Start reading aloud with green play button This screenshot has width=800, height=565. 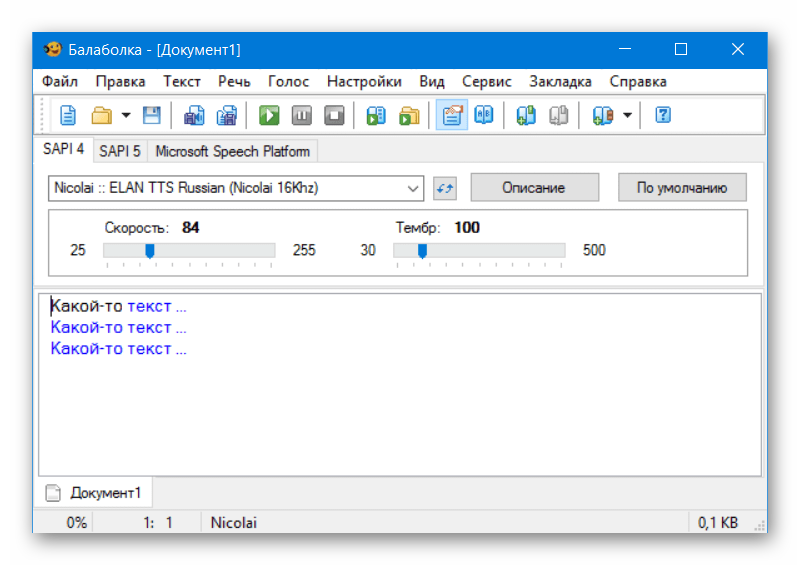tap(269, 115)
